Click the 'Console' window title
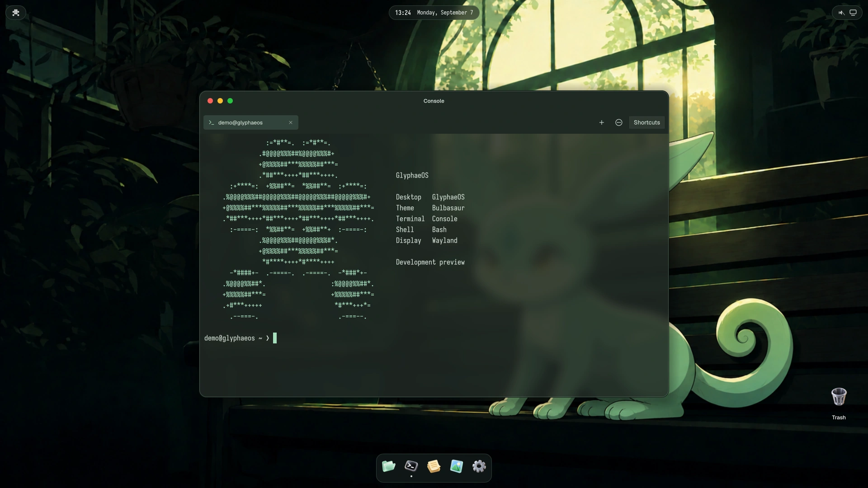Viewport: 868px width, 488px height. coord(434,101)
